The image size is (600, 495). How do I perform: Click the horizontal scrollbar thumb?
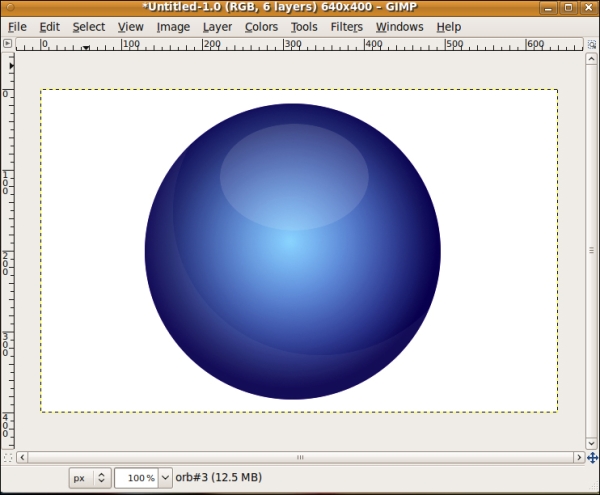click(300, 458)
